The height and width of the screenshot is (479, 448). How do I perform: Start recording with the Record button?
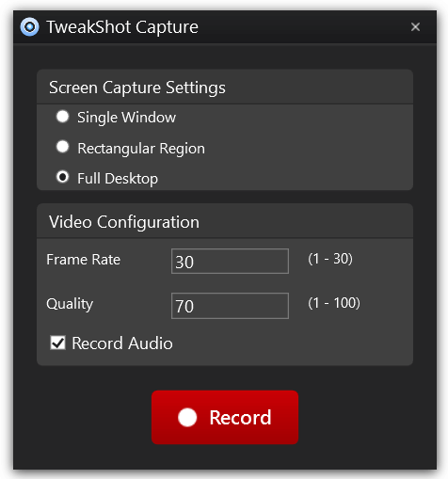225,417
